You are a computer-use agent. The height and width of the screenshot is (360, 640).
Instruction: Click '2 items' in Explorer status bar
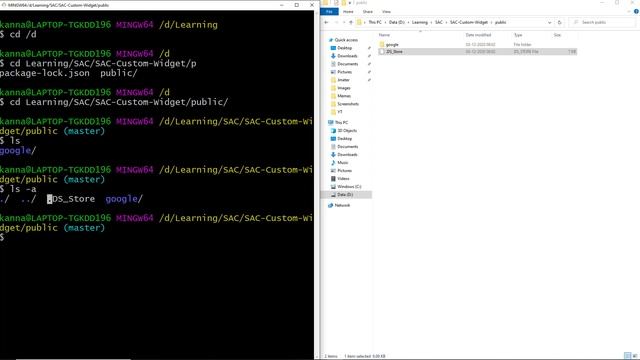point(331,356)
